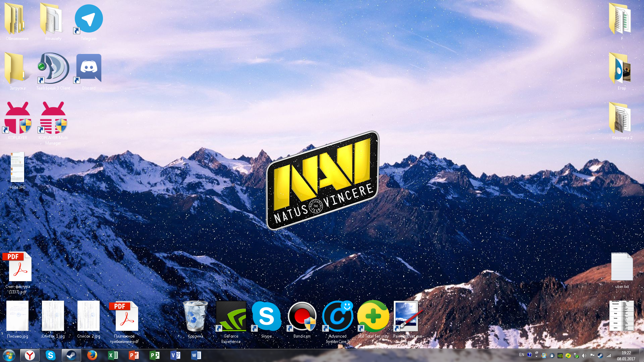This screenshot has width=644, height=362.
Task: Select the Платежное требование.pdf file
Action: click(124, 322)
